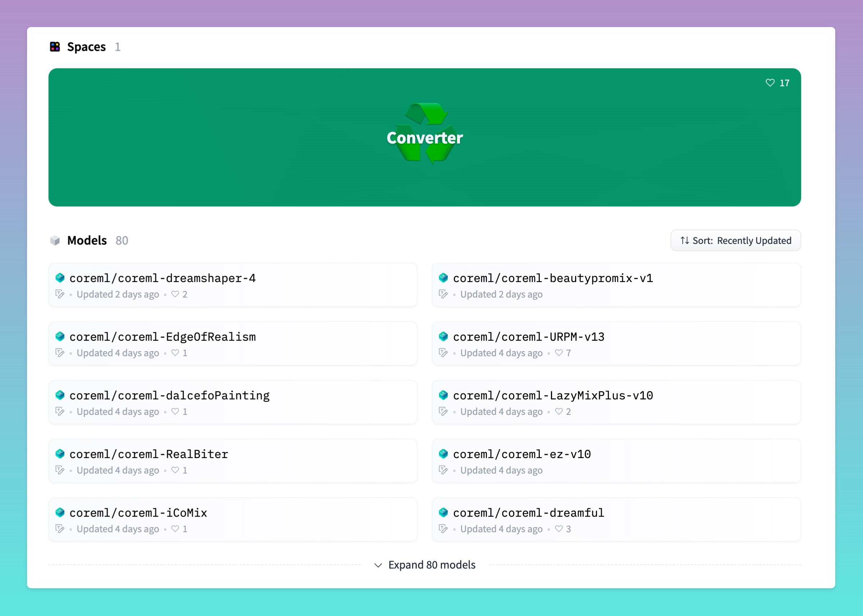Open the Sort: Recently Updated dropdown
The image size is (863, 616).
(x=735, y=240)
